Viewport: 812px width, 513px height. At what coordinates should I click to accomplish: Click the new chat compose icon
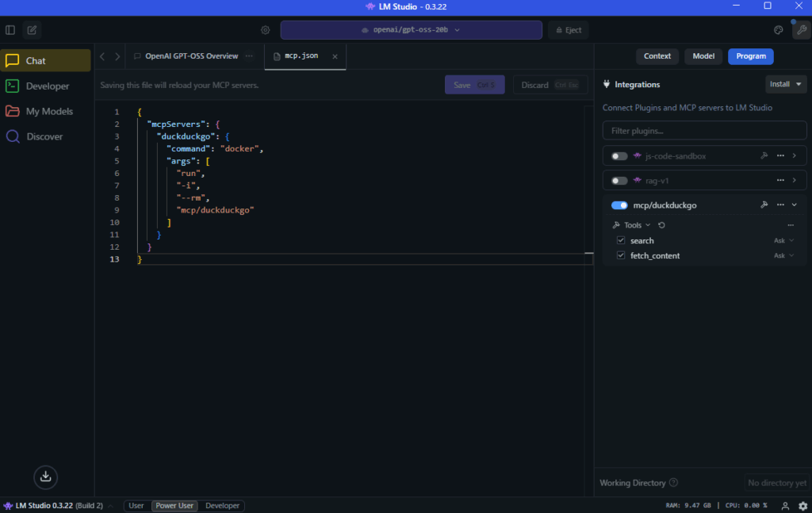[32, 30]
